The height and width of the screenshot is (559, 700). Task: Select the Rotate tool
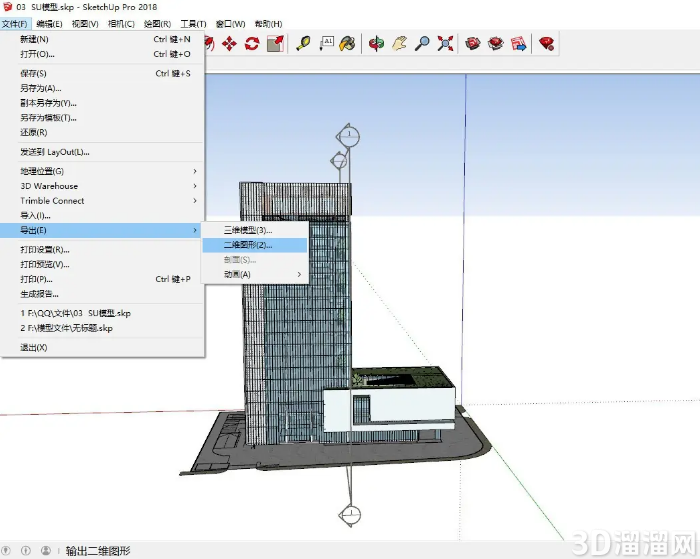tap(252, 43)
